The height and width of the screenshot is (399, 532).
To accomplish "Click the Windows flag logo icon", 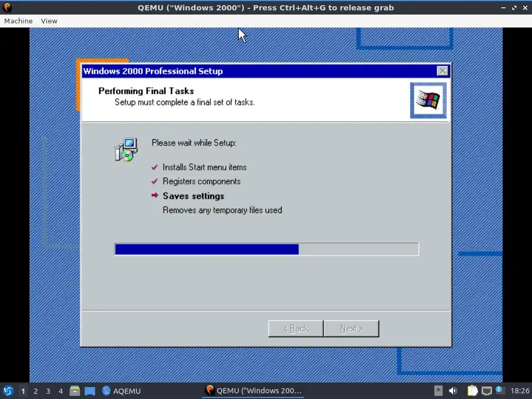I will tap(428, 100).
